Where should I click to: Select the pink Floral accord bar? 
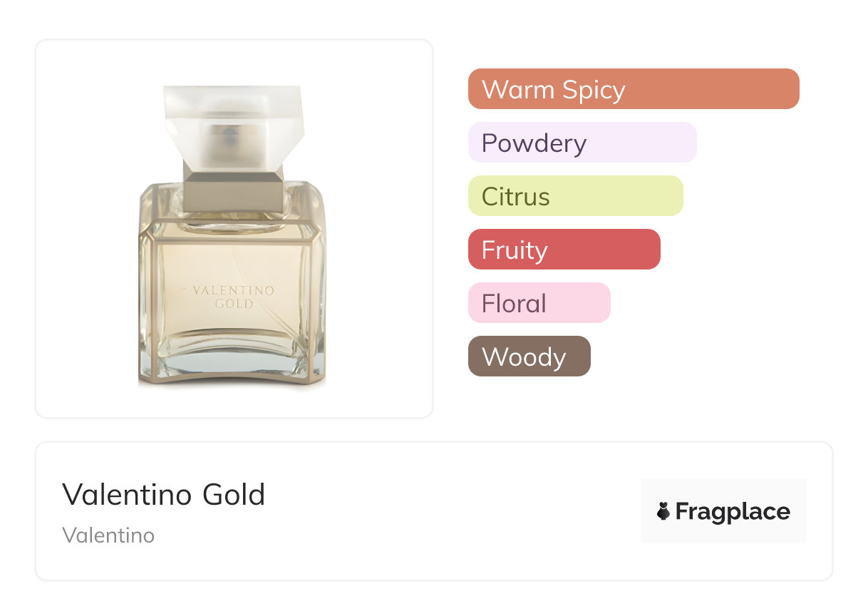coord(539,303)
